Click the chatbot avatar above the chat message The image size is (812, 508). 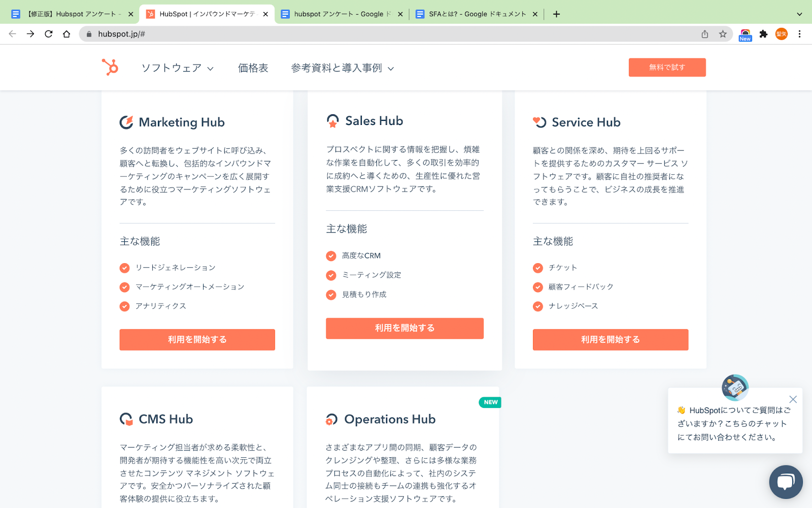click(x=735, y=388)
